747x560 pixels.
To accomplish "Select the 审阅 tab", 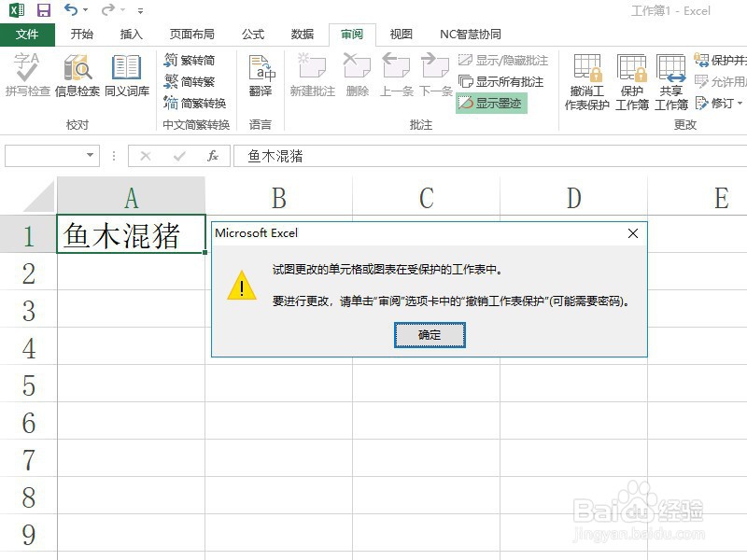I will (352, 35).
